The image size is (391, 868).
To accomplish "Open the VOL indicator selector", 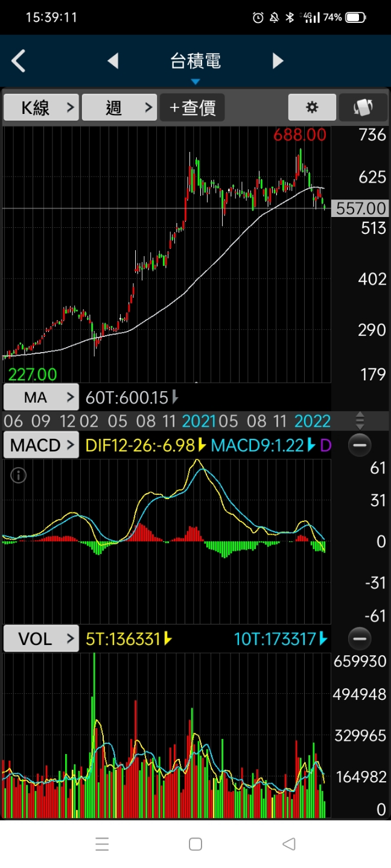I will click(x=41, y=638).
